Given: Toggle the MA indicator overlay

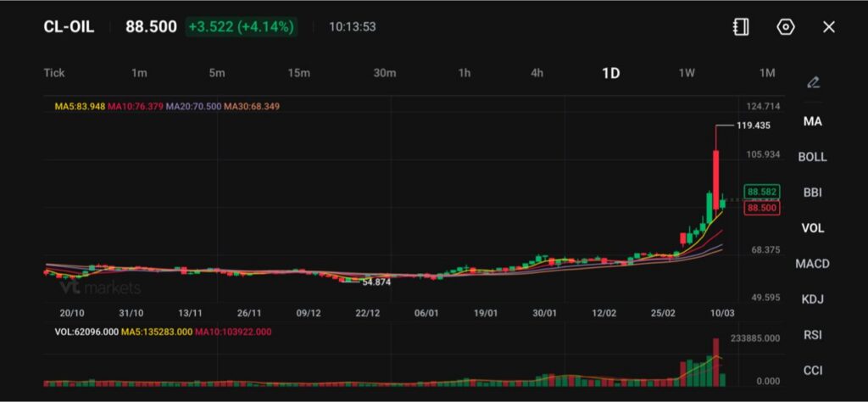Looking at the screenshot, I should 812,121.
